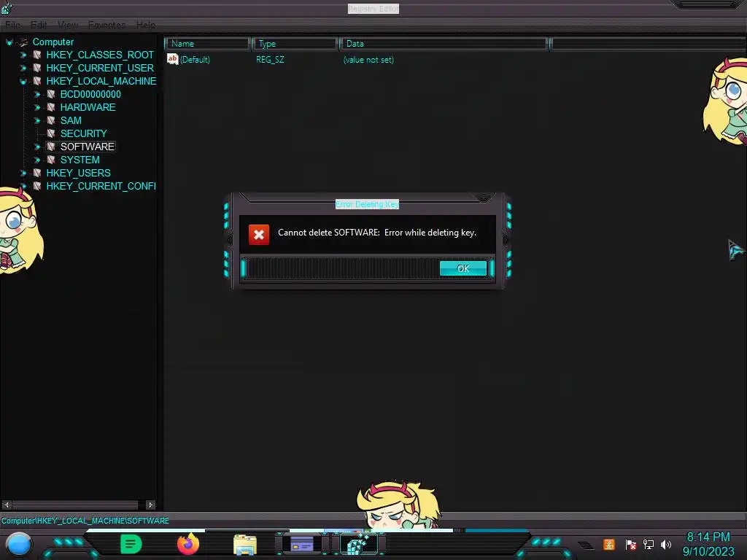Open the volume speaker tray icon
Viewport: 747px width, 560px height.
[666, 544]
